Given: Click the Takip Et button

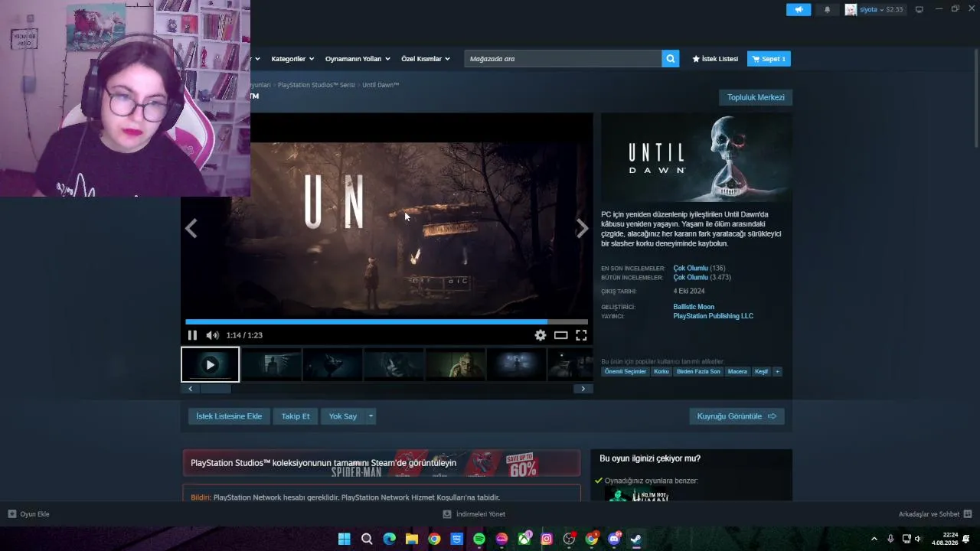Looking at the screenshot, I should tap(296, 416).
